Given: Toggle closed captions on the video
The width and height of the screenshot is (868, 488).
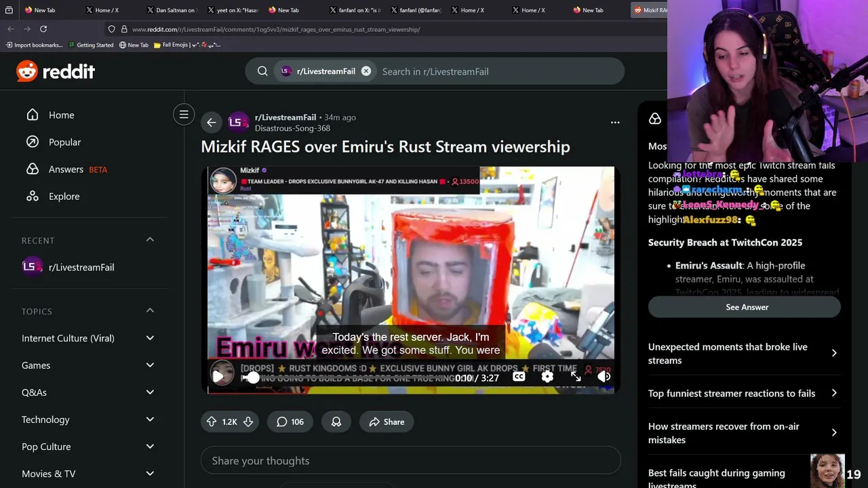Looking at the screenshot, I should (x=519, y=377).
